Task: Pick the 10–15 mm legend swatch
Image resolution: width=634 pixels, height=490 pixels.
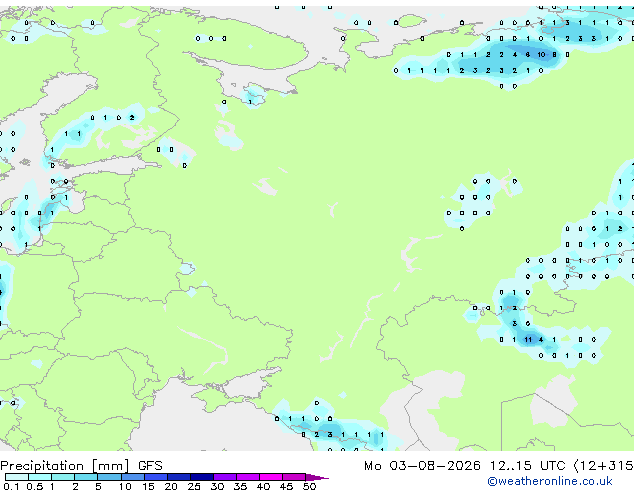Action: (x=133, y=477)
